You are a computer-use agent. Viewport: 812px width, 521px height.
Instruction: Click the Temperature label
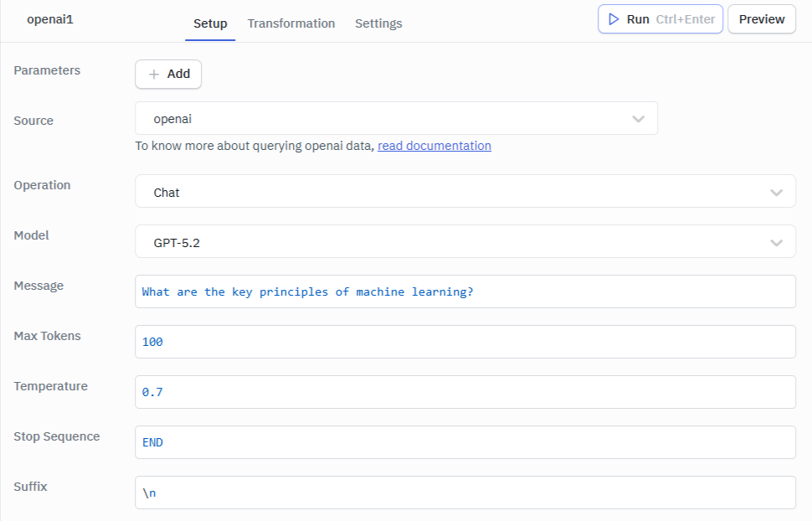tap(51, 386)
